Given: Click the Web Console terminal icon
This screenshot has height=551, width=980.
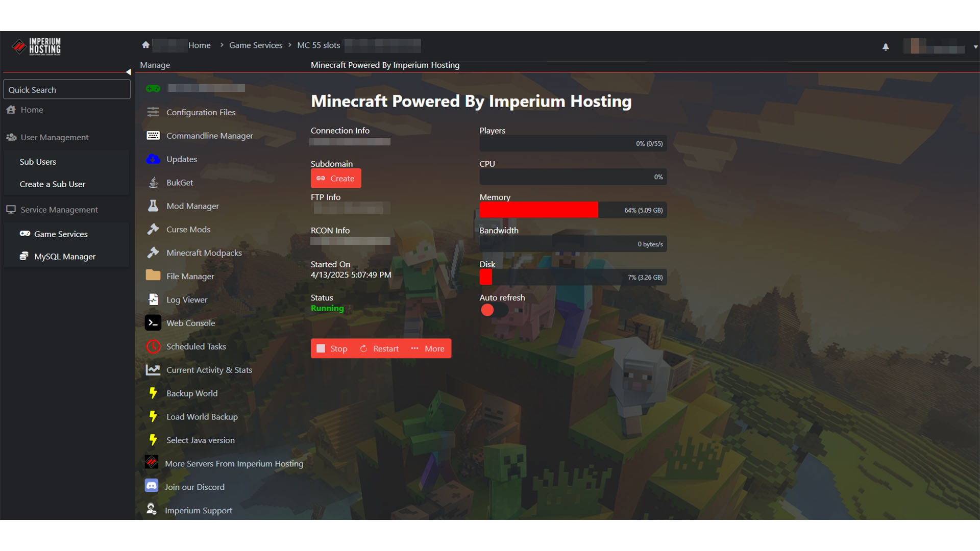Looking at the screenshot, I should pyautogui.click(x=153, y=323).
